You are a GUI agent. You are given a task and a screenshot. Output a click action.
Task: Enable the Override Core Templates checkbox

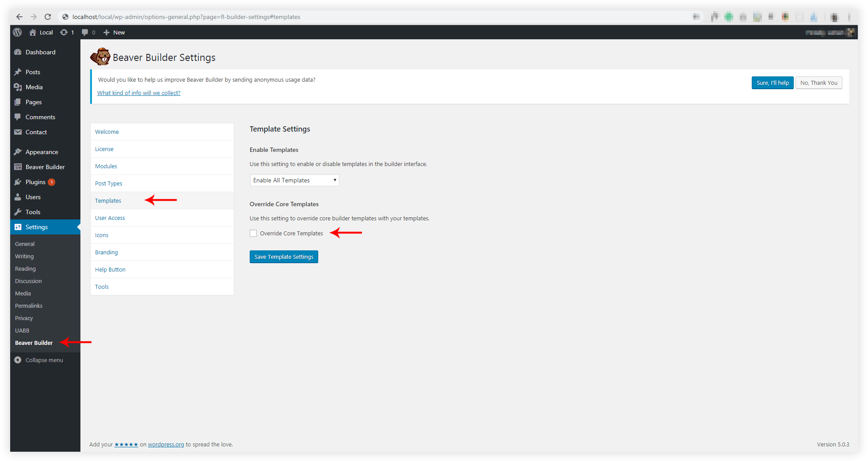coord(253,233)
